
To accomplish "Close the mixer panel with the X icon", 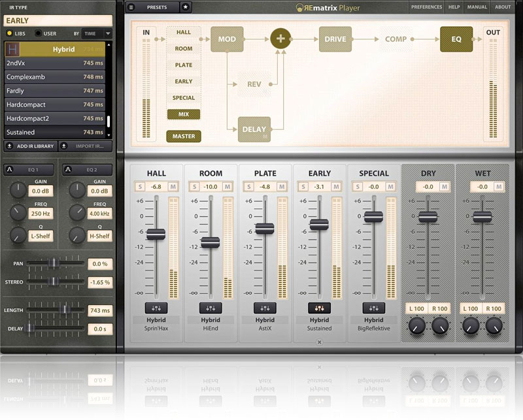I will 319,342.
